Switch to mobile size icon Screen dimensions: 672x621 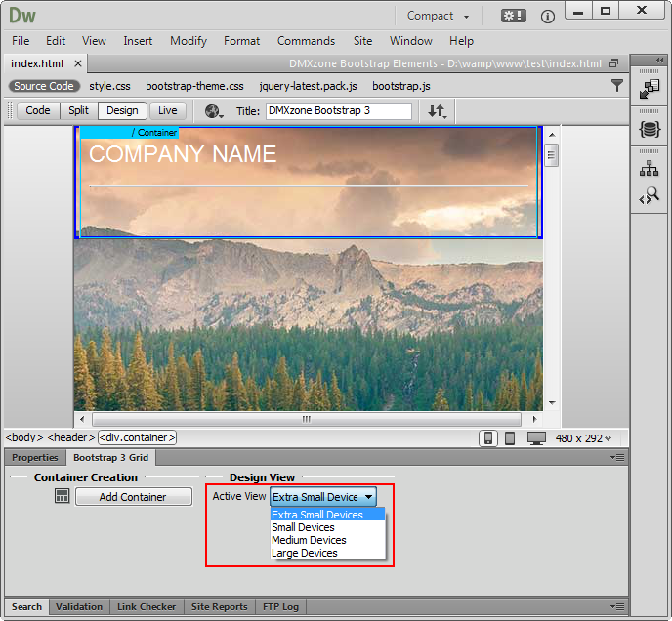(487, 438)
